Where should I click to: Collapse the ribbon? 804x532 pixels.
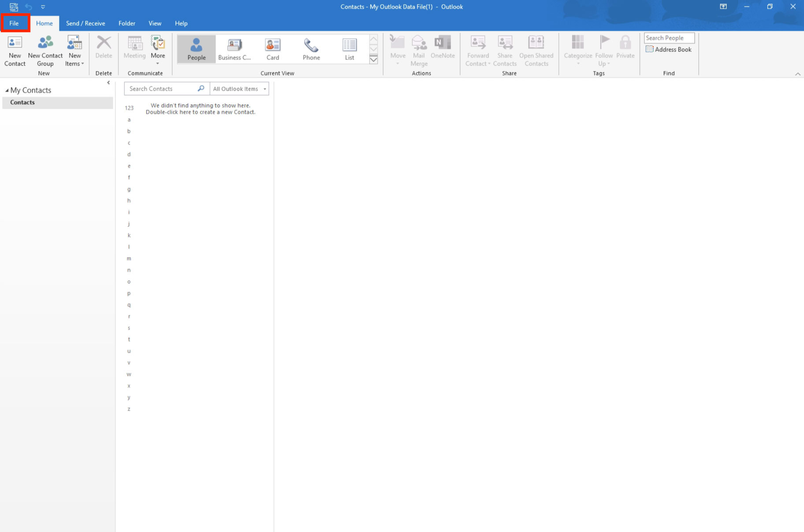[797, 74]
